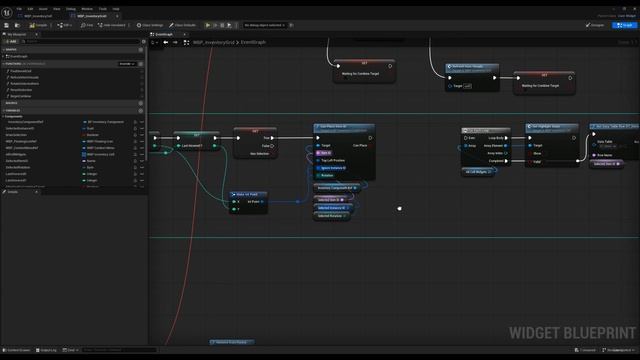Open My Blueprint panel settings gear
The height and width of the screenshot is (360, 640).
(x=144, y=42)
